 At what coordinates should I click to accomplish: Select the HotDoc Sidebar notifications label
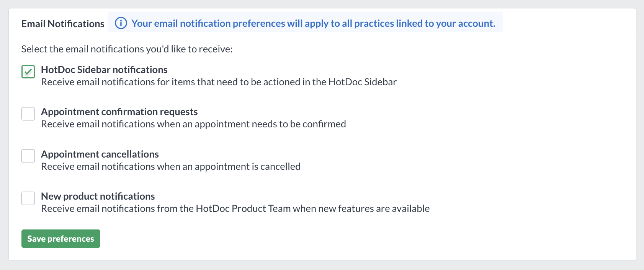tap(104, 70)
